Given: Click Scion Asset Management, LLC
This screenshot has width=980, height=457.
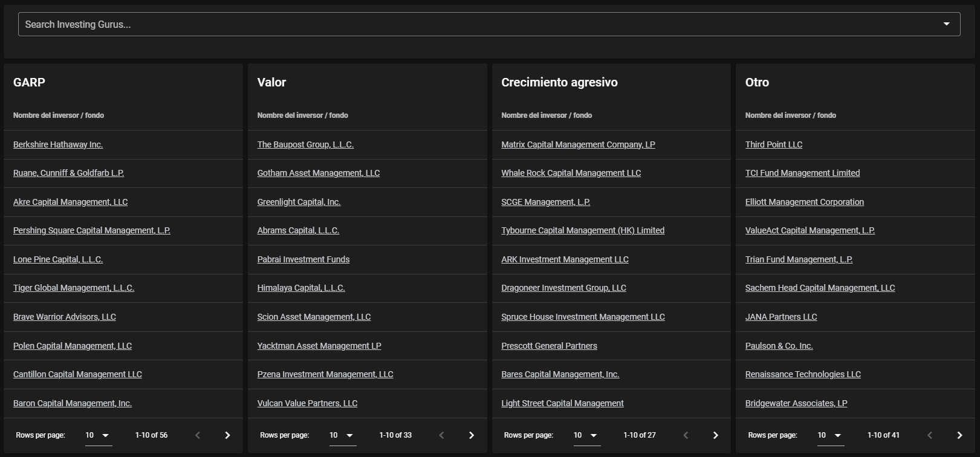Looking at the screenshot, I should coord(314,317).
